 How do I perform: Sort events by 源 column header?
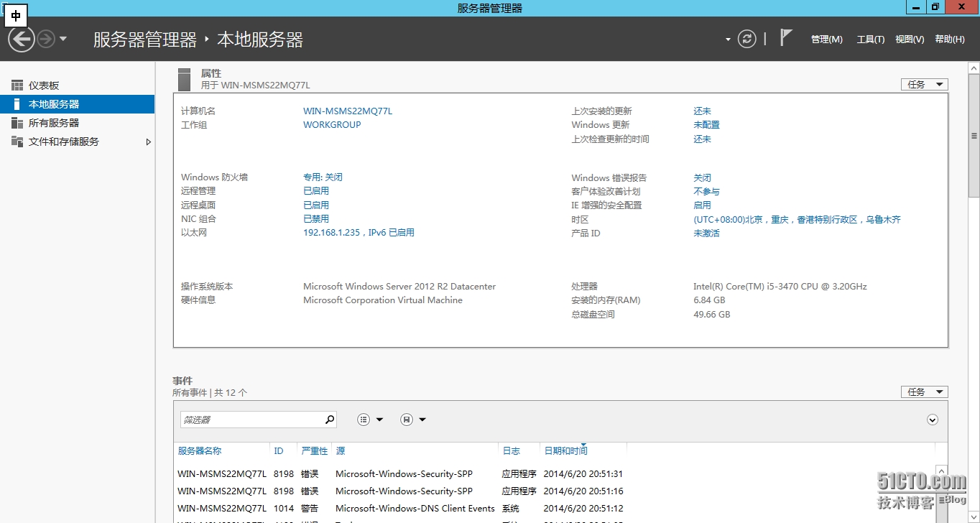[340, 451]
